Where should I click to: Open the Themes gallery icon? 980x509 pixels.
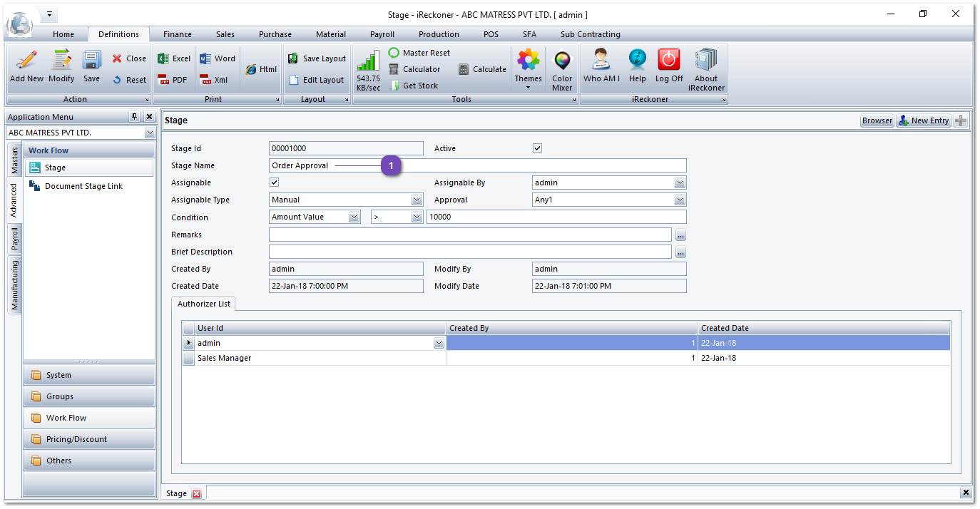528,61
